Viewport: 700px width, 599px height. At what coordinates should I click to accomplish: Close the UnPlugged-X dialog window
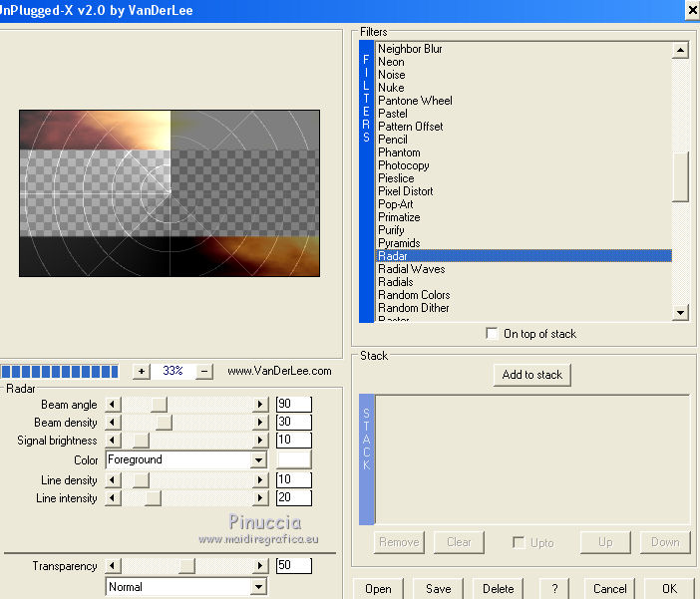(x=692, y=10)
